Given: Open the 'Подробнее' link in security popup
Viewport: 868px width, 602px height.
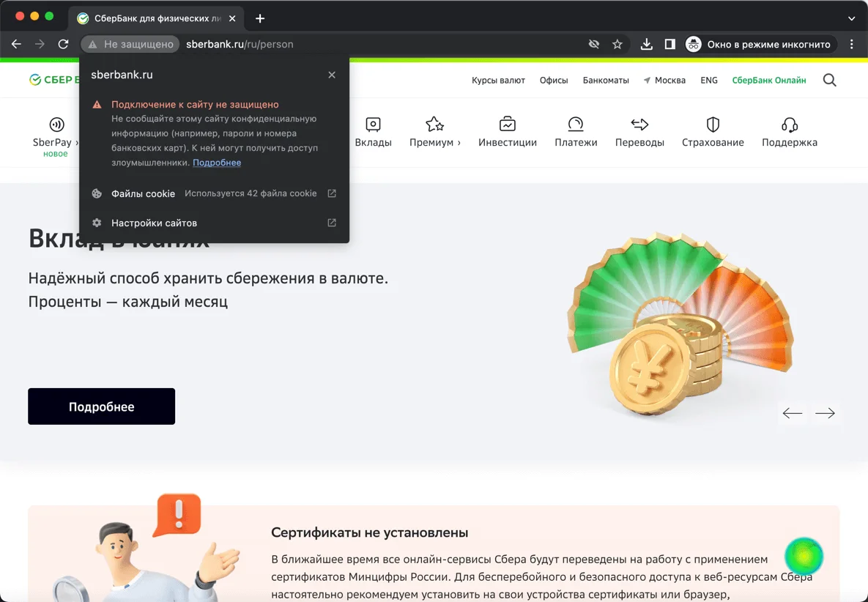Looking at the screenshot, I should 216,163.
